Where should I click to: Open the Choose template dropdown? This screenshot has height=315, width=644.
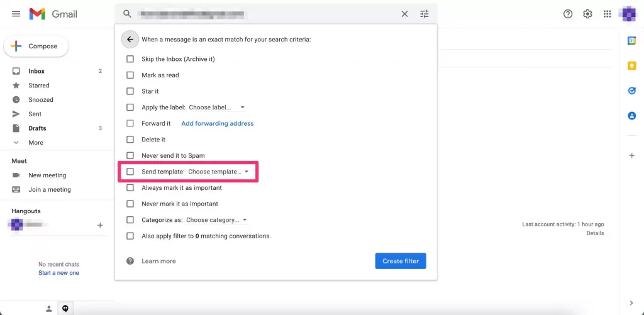pos(218,172)
